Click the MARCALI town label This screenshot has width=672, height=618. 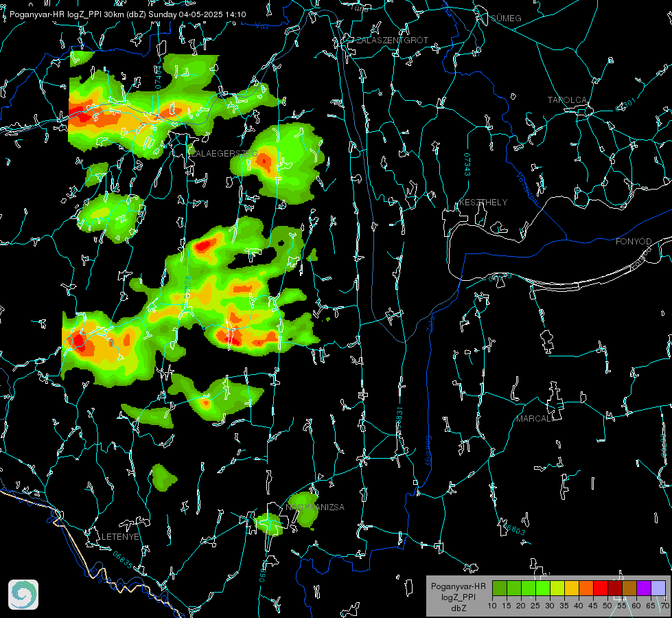click(535, 419)
